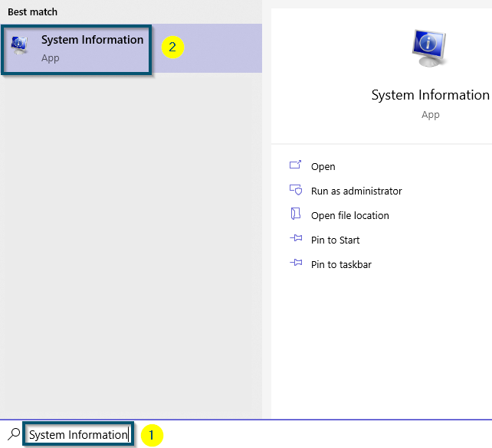The height and width of the screenshot is (448, 492).
Task: Click the shield icon beside Run as administrator
Action: (296, 190)
